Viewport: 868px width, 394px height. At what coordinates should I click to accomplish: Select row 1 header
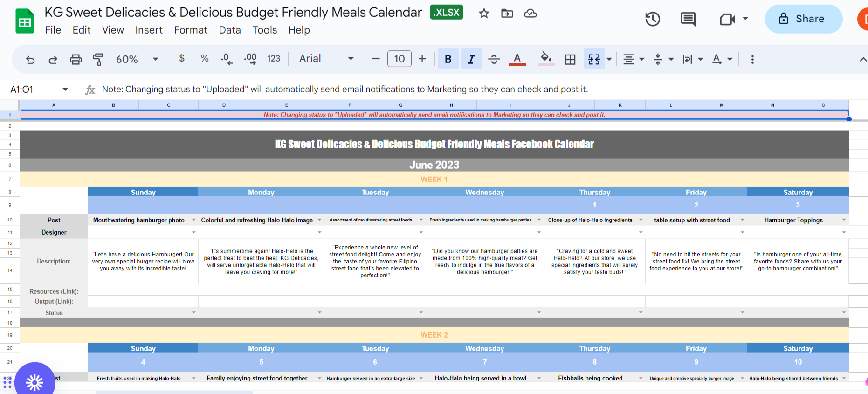click(10, 115)
